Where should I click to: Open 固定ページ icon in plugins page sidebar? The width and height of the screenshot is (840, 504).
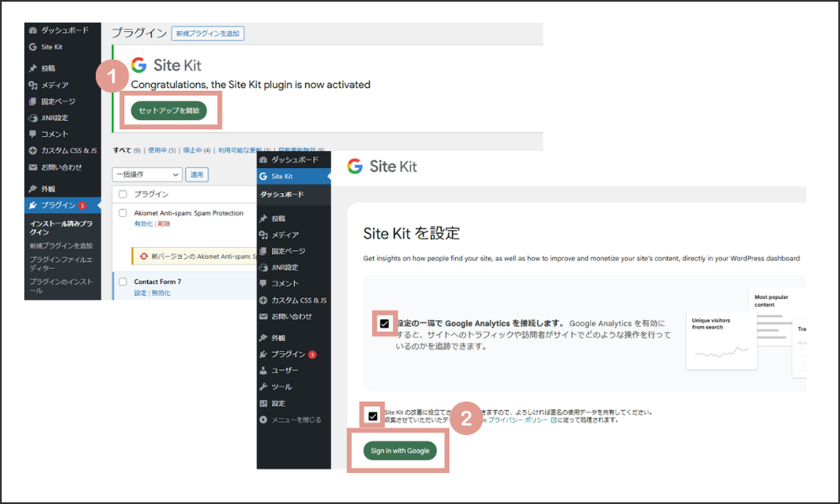click(x=33, y=102)
